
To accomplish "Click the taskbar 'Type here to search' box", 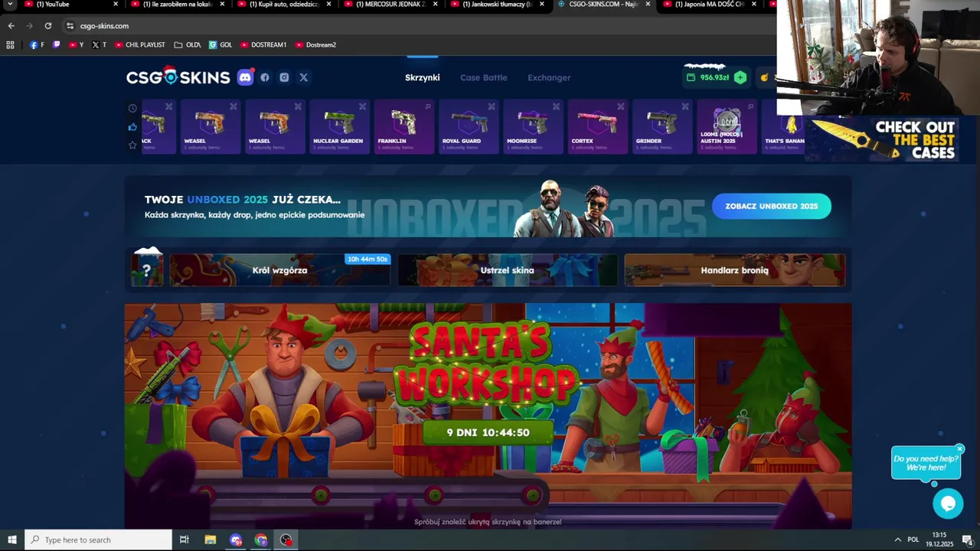I will pos(99,540).
